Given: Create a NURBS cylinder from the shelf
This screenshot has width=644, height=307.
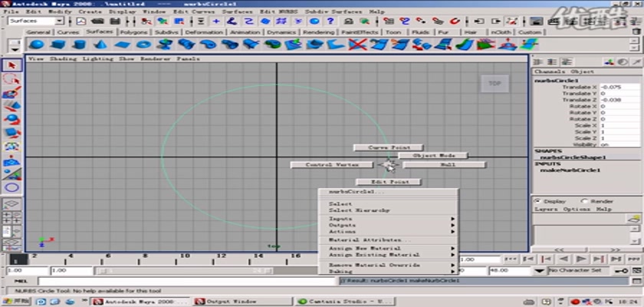Looking at the screenshot, I should click(79, 44).
